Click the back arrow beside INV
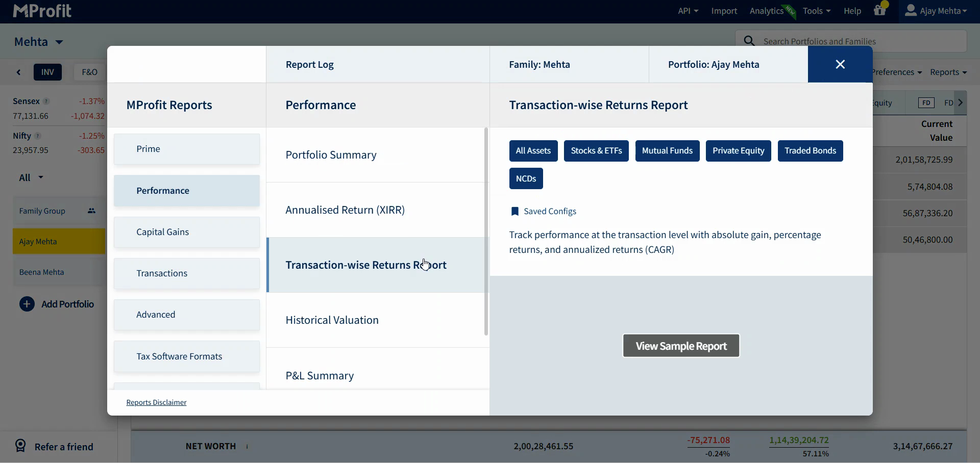Image resolution: width=980 pixels, height=463 pixels. (19, 72)
